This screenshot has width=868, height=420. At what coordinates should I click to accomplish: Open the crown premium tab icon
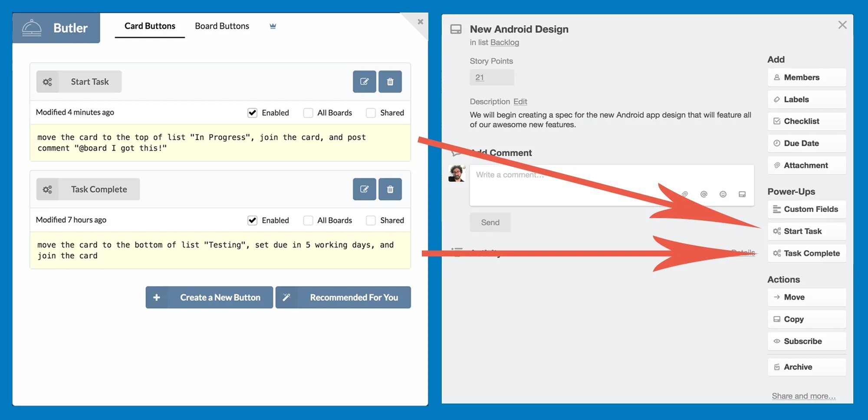coord(273,26)
